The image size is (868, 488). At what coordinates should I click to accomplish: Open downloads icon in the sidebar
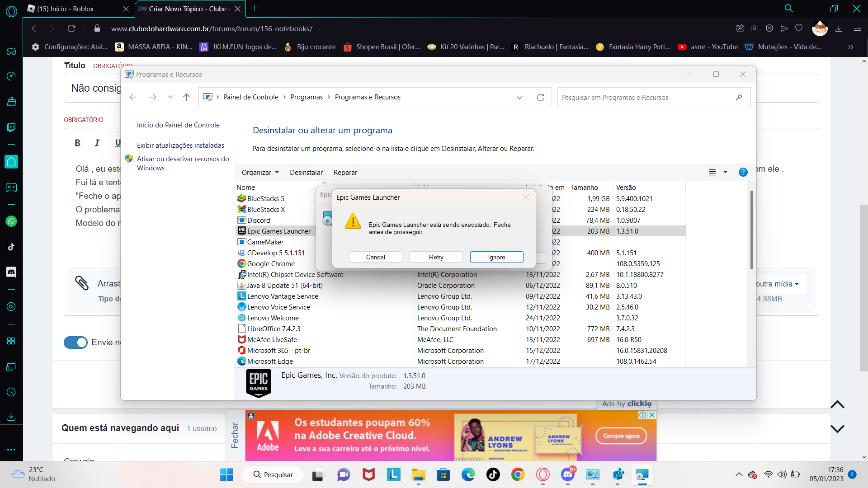coord(11,417)
